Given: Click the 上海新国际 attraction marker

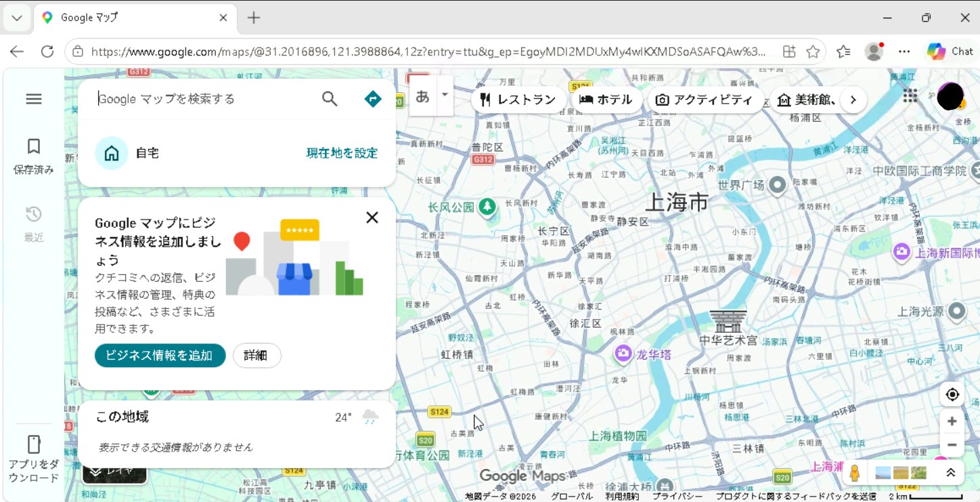Looking at the screenshot, I should 901,252.
